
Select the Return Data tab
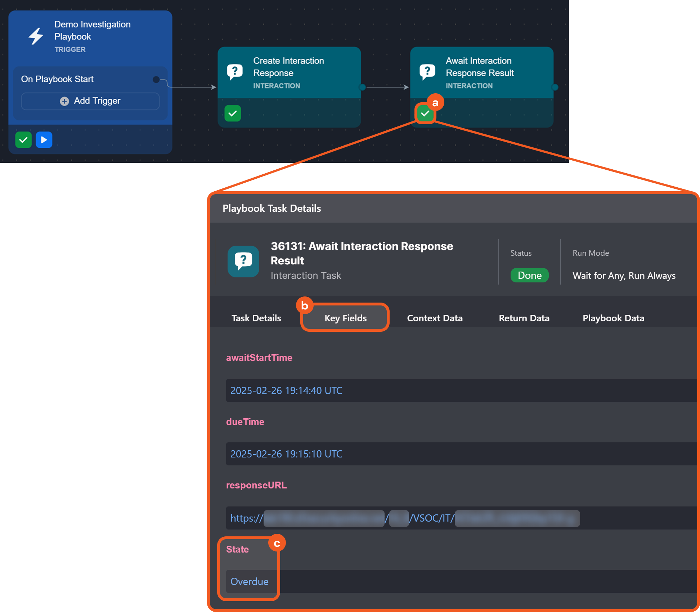coord(524,318)
